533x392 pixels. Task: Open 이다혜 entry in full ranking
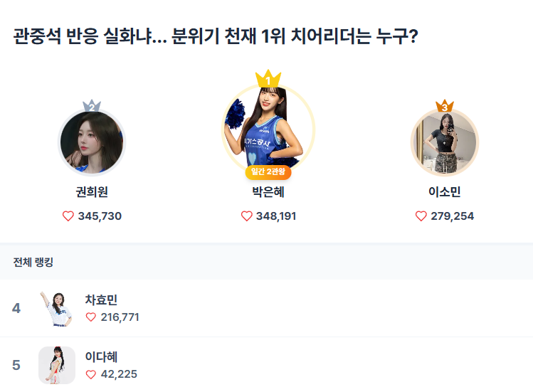pos(101,357)
